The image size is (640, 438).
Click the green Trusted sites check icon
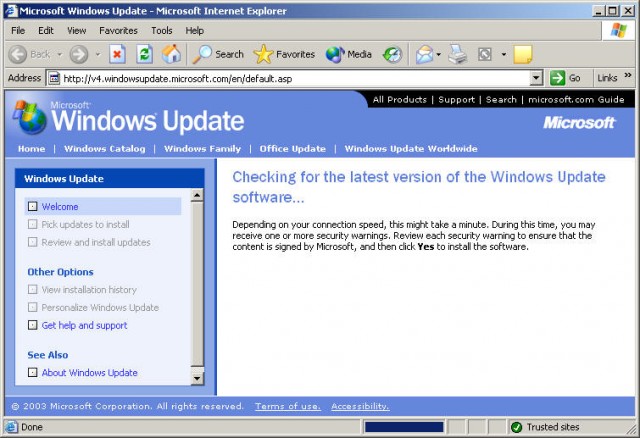516,427
